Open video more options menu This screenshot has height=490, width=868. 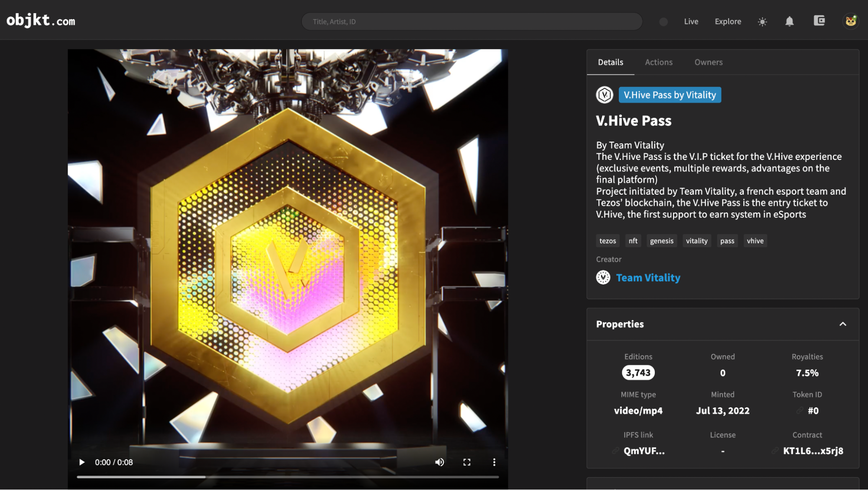(x=494, y=462)
